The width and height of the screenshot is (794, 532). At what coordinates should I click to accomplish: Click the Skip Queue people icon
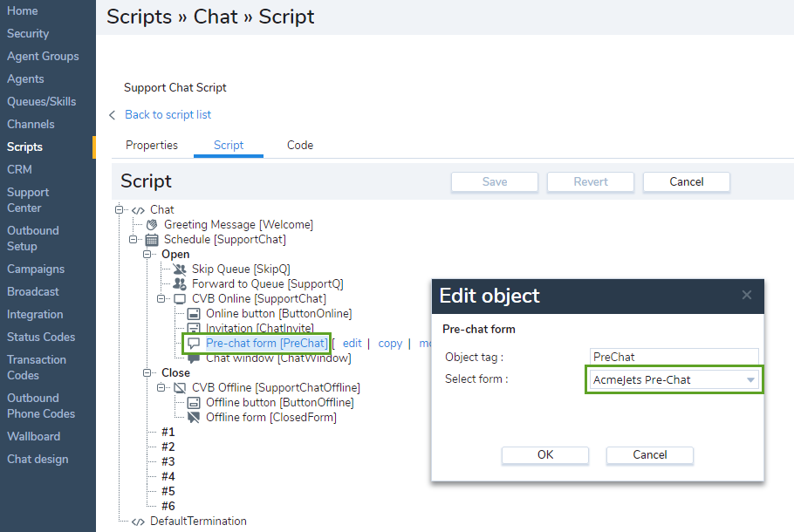pyautogui.click(x=180, y=269)
